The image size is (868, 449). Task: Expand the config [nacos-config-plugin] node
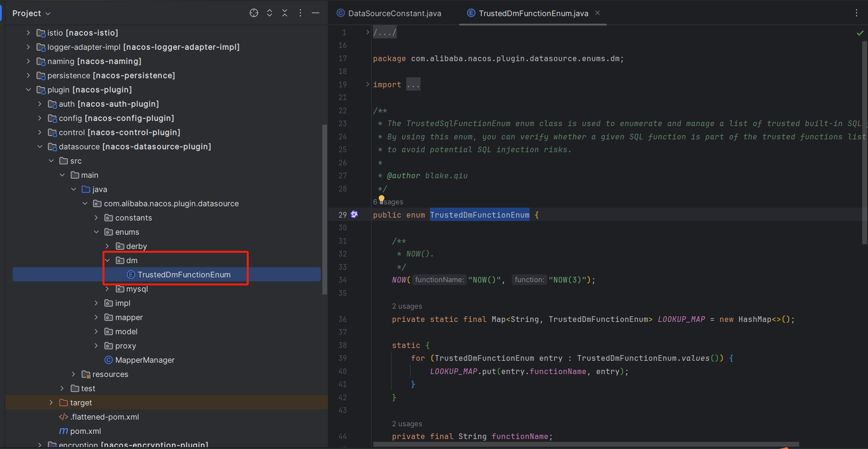40,118
